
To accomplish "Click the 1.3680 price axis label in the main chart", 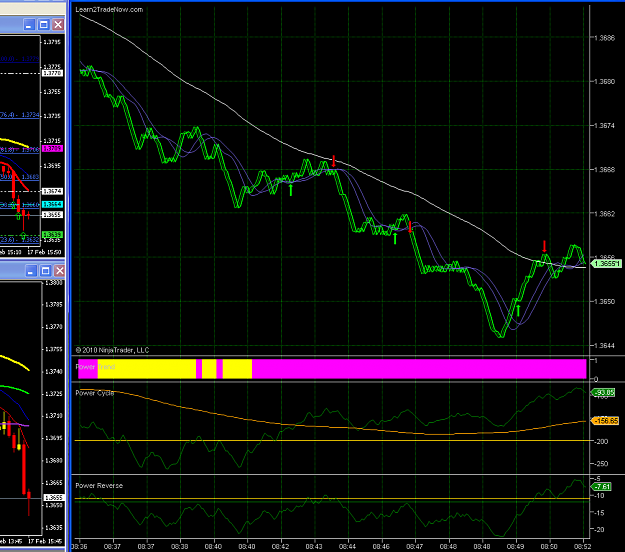I will pyautogui.click(x=604, y=81).
